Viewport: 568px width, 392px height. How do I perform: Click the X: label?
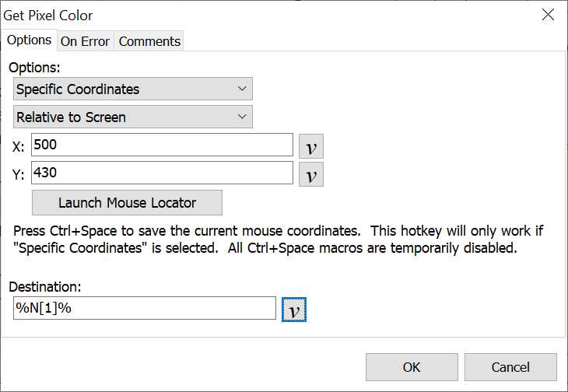[x=19, y=147]
